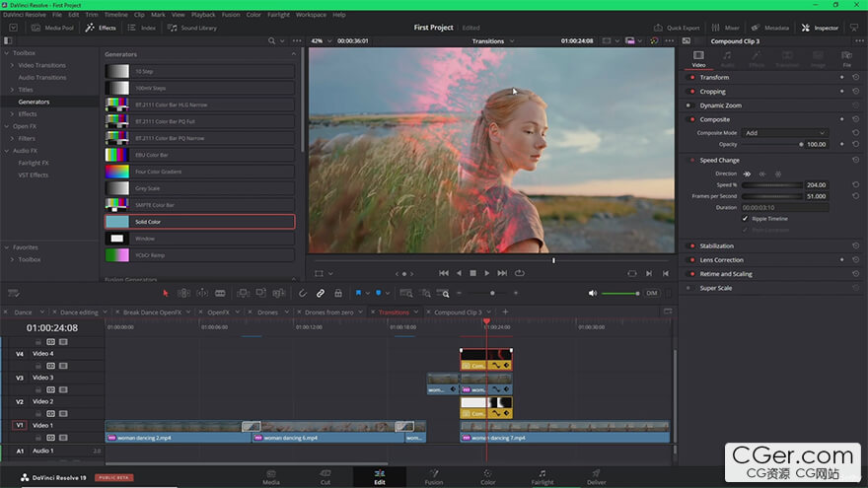Switch to the Compound Clip 3 timeline tab
Screen dimensions: 868x488
pos(458,313)
